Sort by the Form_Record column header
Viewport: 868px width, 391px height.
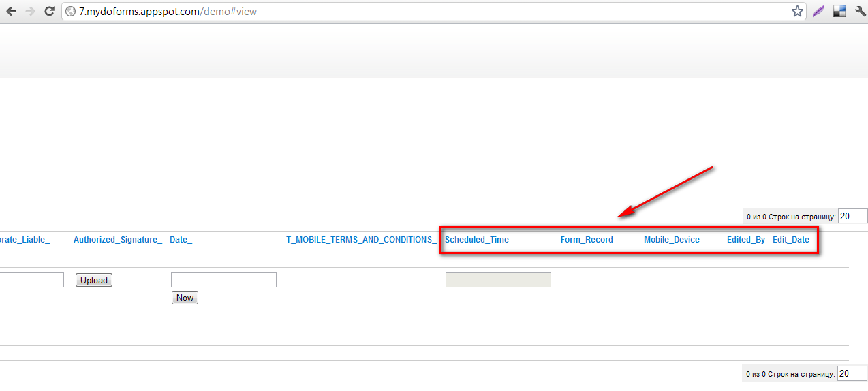tap(587, 240)
